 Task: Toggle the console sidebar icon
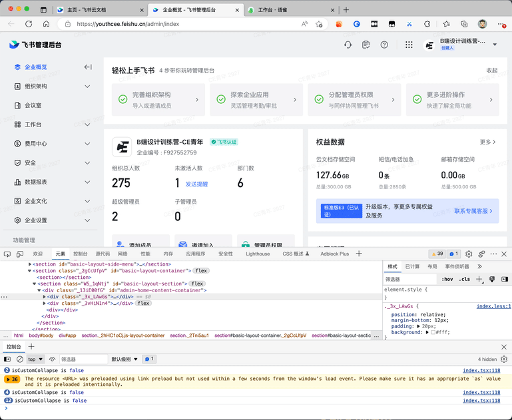[7, 359]
